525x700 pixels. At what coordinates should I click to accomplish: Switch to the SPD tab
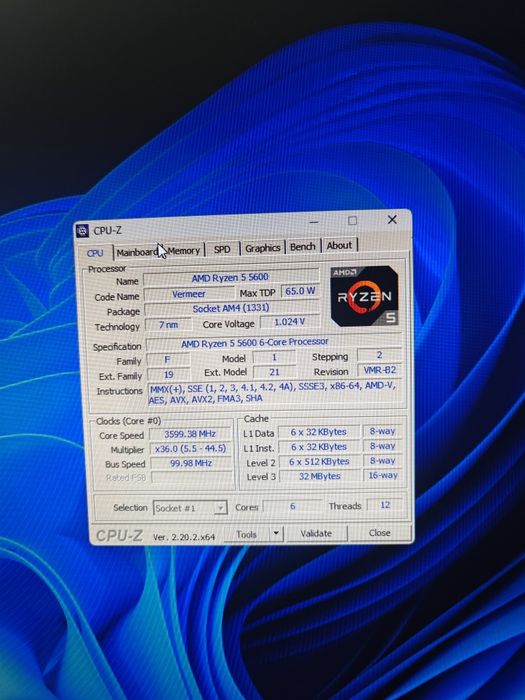(x=222, y=249)
